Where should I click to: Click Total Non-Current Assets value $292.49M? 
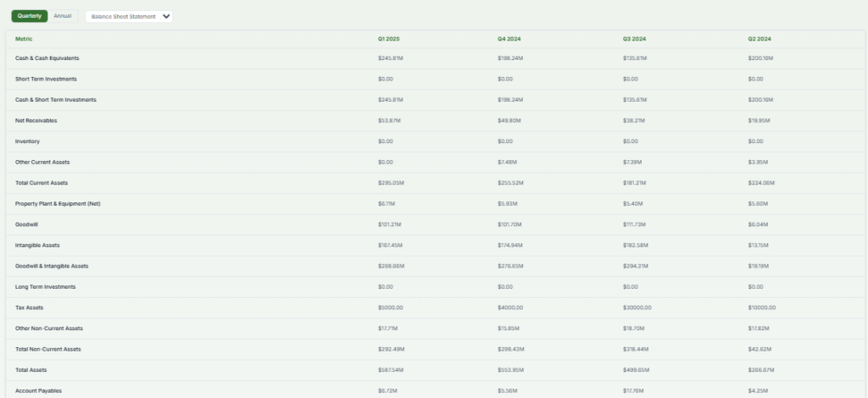(x=392, y=350)
